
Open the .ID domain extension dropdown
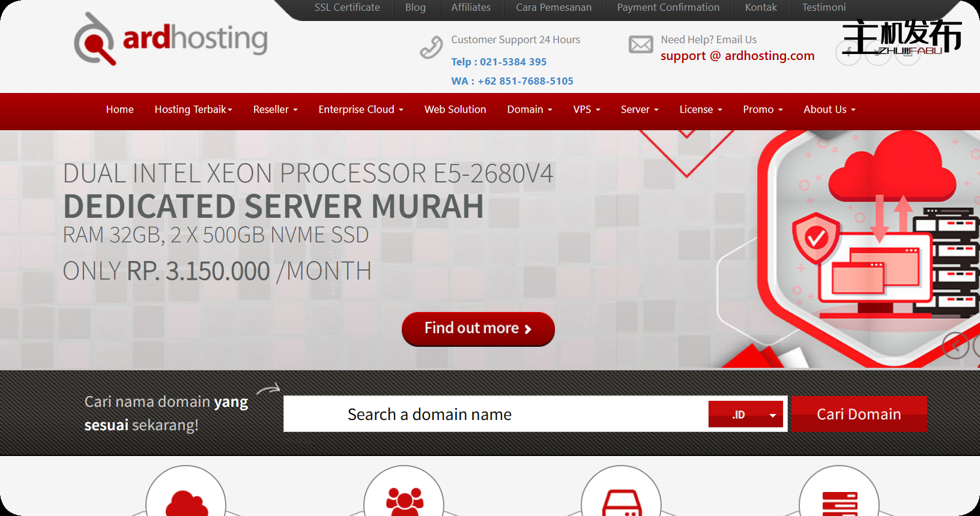pyautogui.click(x=746, y=415)
